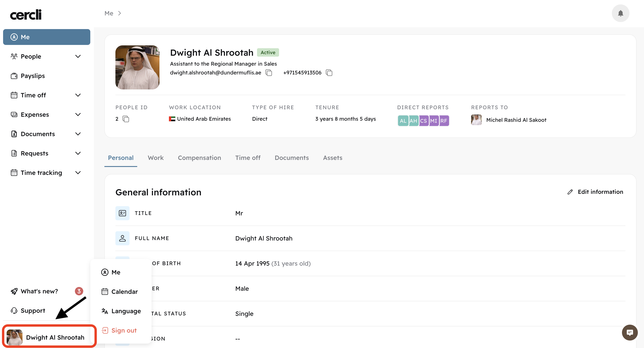
Task: Sign out from the account popup menu
Action: [121, 331]
